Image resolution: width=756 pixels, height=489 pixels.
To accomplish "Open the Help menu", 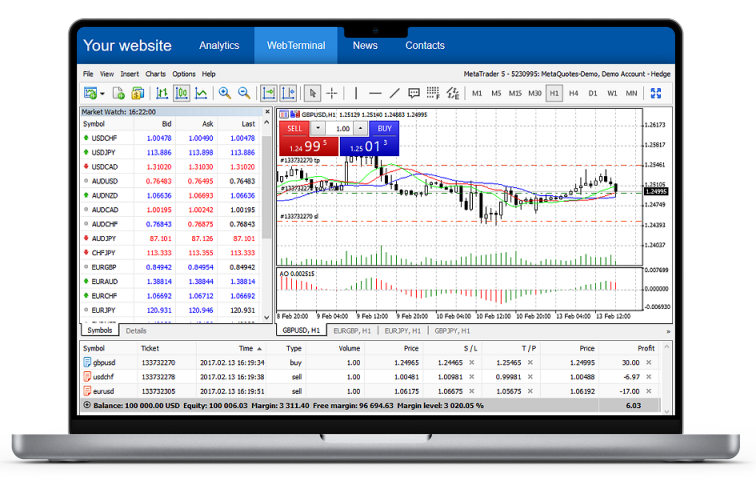I will (x=208, y=74).
